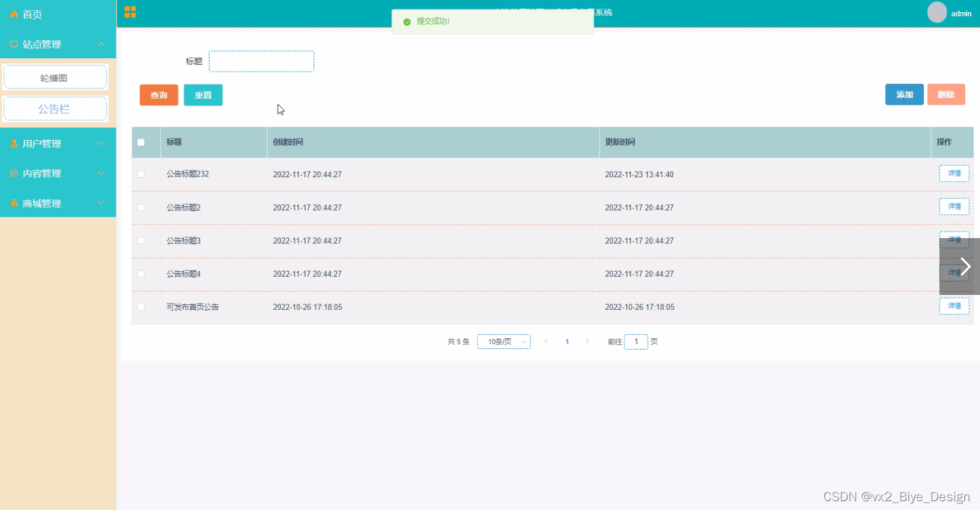
Task: Click the update time 2022-11-23 13:41:40
Action: point(639,175)
